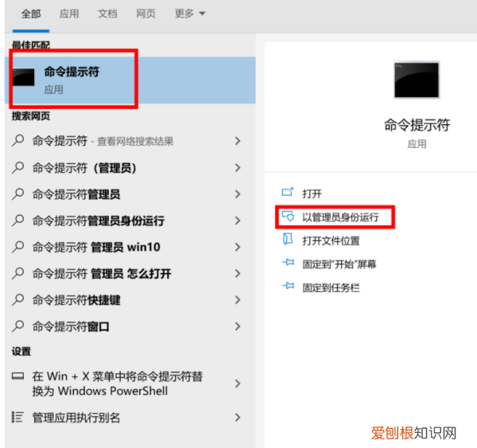The width and height of the screenshot is (477, 448).
Task: Click 命令提示符管理员 suggestion text
Action: tap(76, 194)
